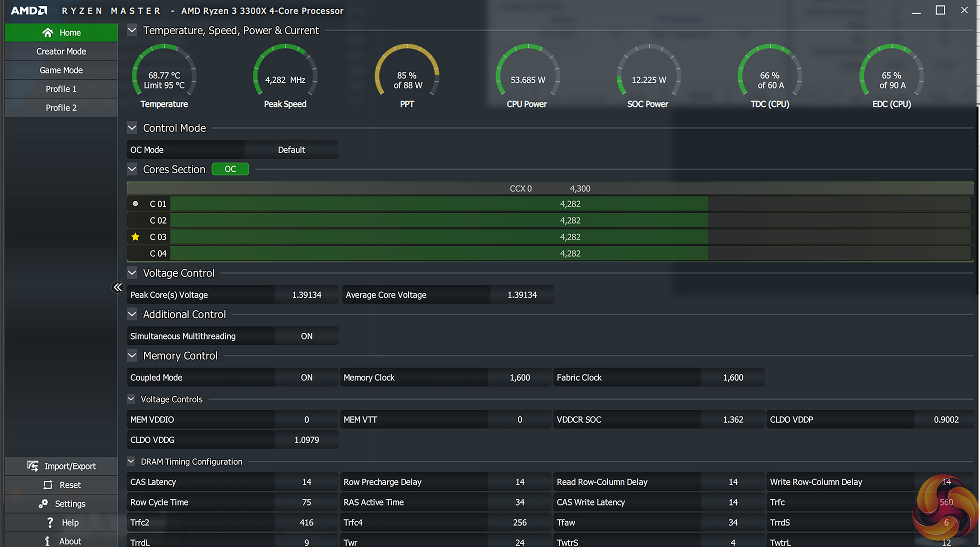Image resolution: width=980 pixels, height=547 pixels.
Task: Click the Import/Export icon
Action: point(33,466)
